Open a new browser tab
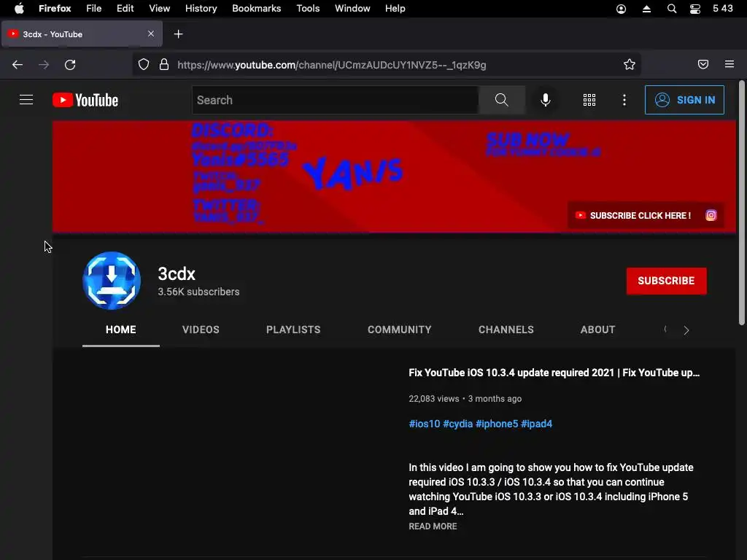This screenshot has width=747, height=560. [178, 34]
